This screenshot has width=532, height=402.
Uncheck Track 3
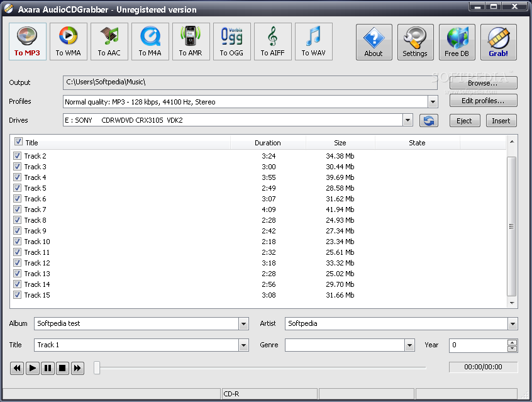pos(18,167)
